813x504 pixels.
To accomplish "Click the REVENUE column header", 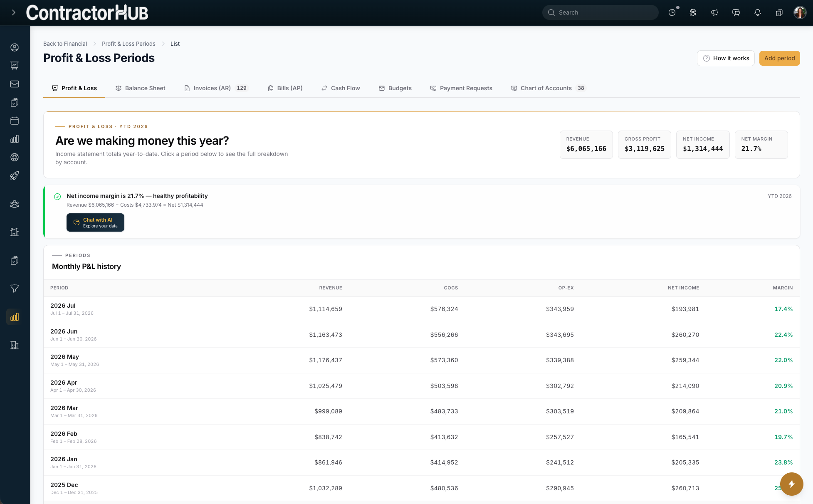I will pyautogui.click(x=331, y=288).
